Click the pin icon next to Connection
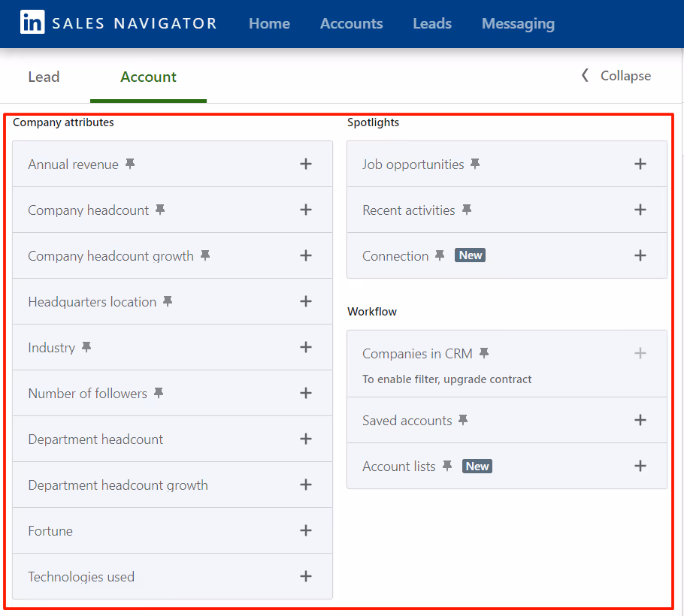This screenshot has height=616, width=684. pos(440,255)
